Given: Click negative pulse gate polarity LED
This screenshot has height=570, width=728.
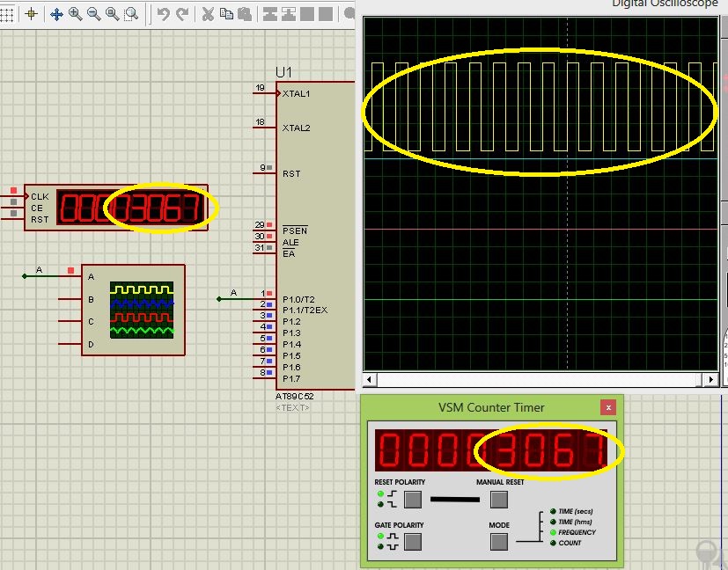Looking at the screenshot, I should pos(380,547).
